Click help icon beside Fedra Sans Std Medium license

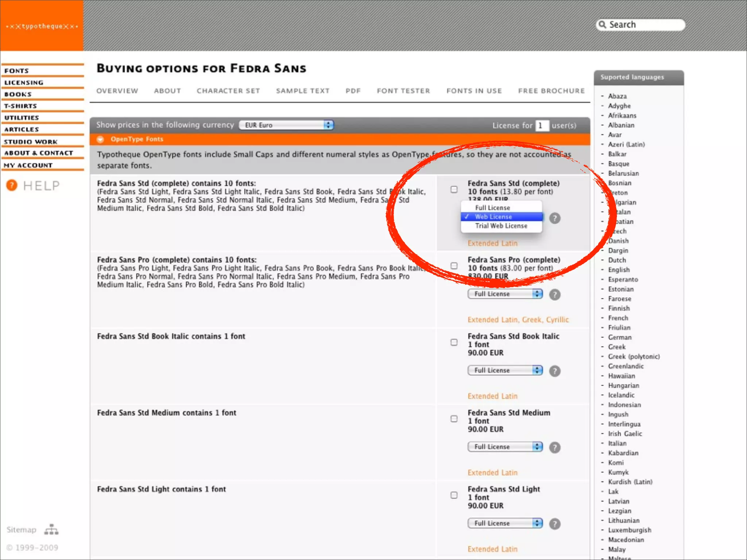pyautogui.click(x=555, y=447)
